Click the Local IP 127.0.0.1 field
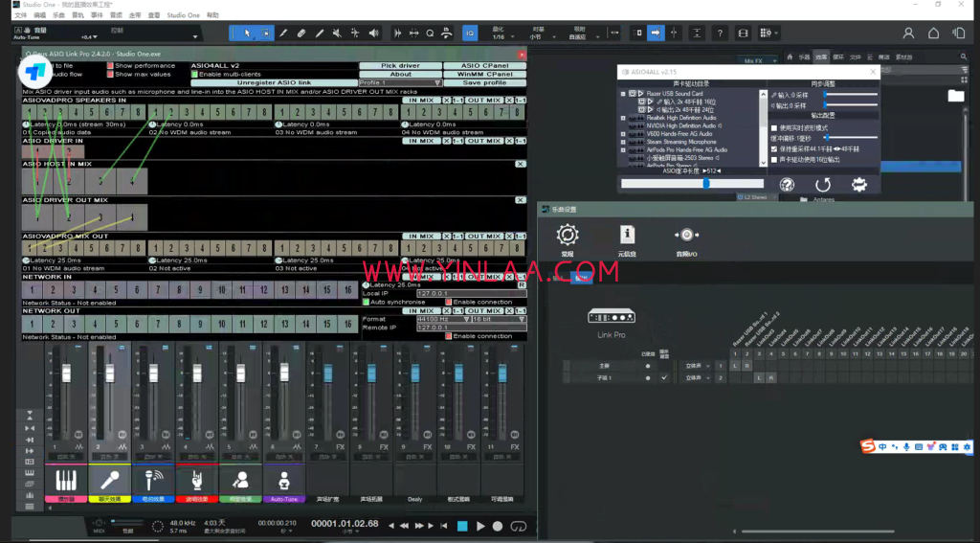Image resolution: width=980 pixels, height=543 pixels. (471, 293)
